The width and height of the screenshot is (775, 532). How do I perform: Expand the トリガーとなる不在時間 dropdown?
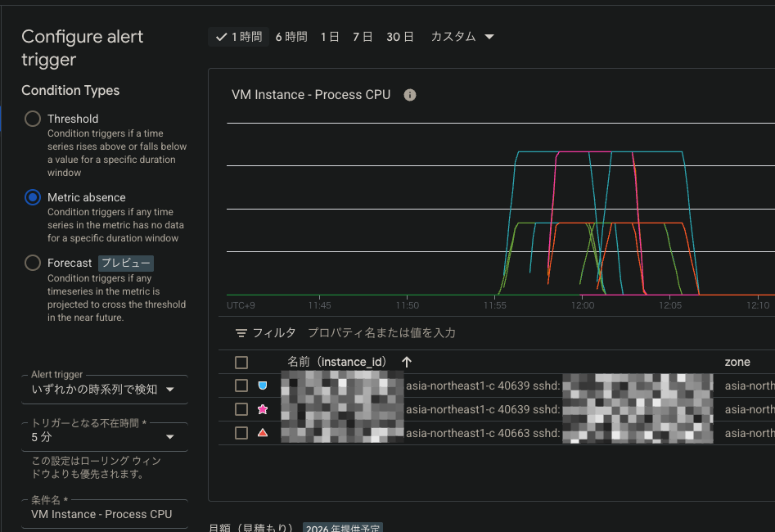coord(104,437)
